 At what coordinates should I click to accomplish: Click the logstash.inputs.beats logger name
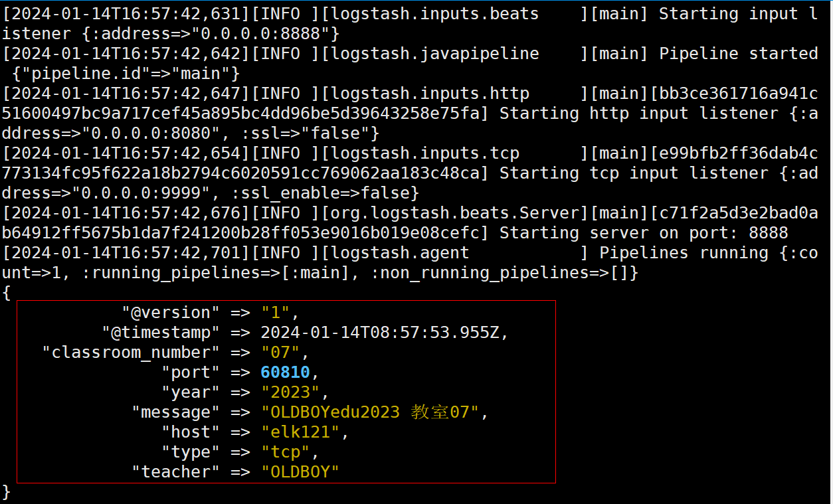pyautogui.click(x=434, y=14)
